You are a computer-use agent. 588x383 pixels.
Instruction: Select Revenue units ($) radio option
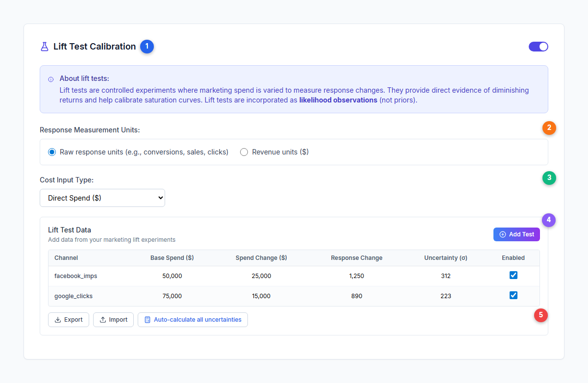[244, 152]
